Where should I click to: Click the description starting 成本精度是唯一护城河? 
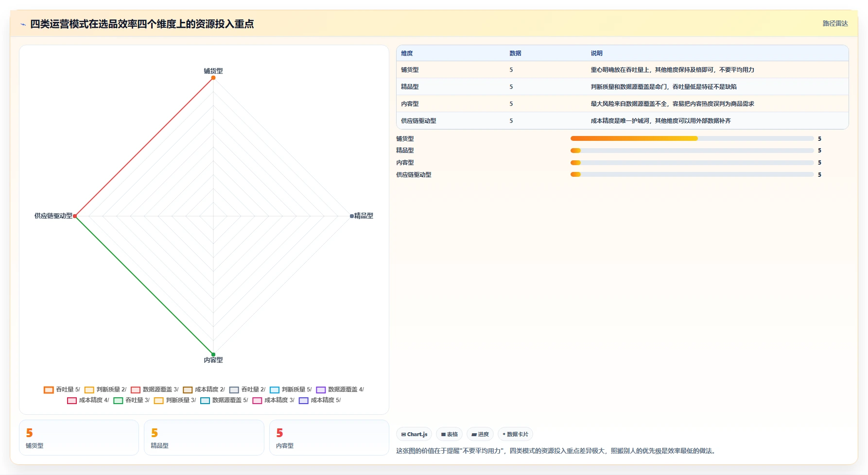(660, 121)
